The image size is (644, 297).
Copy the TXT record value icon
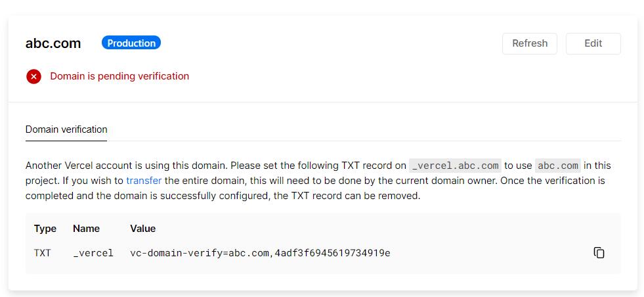point(599,252)
